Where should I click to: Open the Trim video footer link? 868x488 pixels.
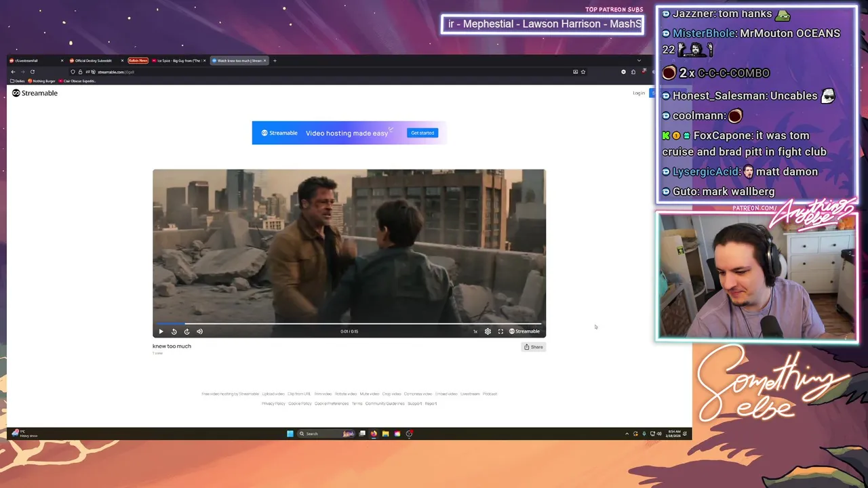[x=323, y=394]
